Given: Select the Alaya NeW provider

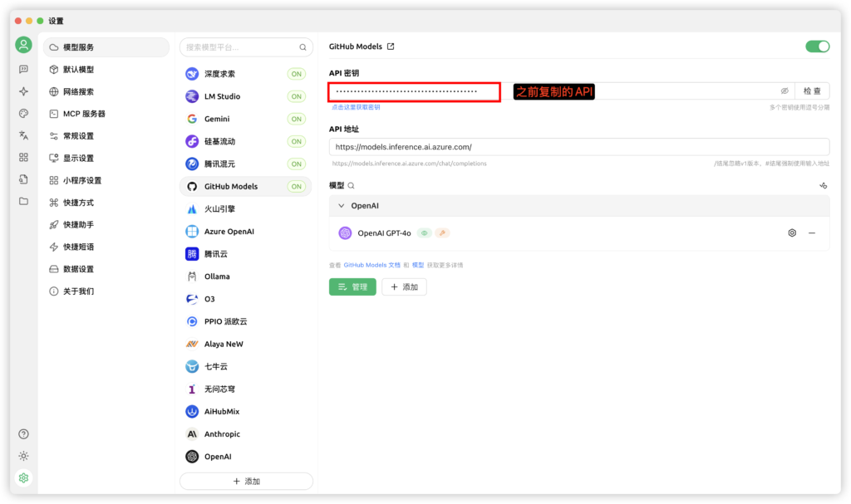Looking at the screenshot, I should [x=246, y=344].
